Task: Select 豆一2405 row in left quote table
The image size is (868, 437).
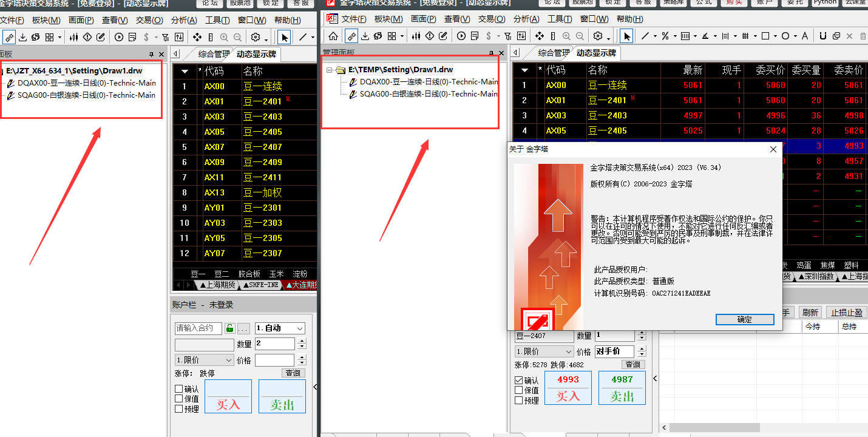Action: [245, 132]
